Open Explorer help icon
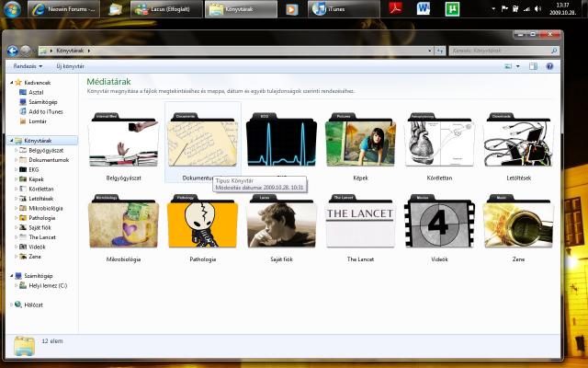 click(549, 66)
